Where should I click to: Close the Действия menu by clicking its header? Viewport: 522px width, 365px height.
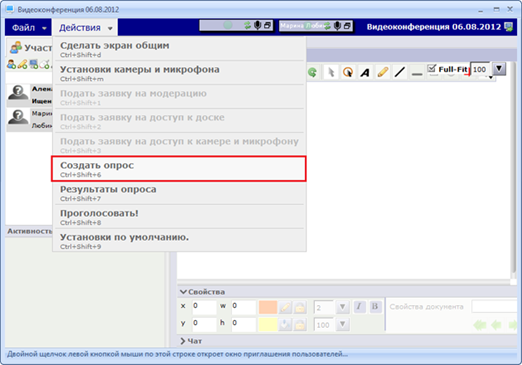pyautogui.click(x=85, y=28)
